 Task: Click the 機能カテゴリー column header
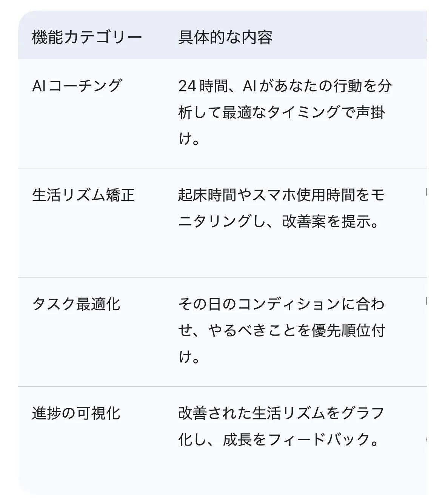pos(87,37)
